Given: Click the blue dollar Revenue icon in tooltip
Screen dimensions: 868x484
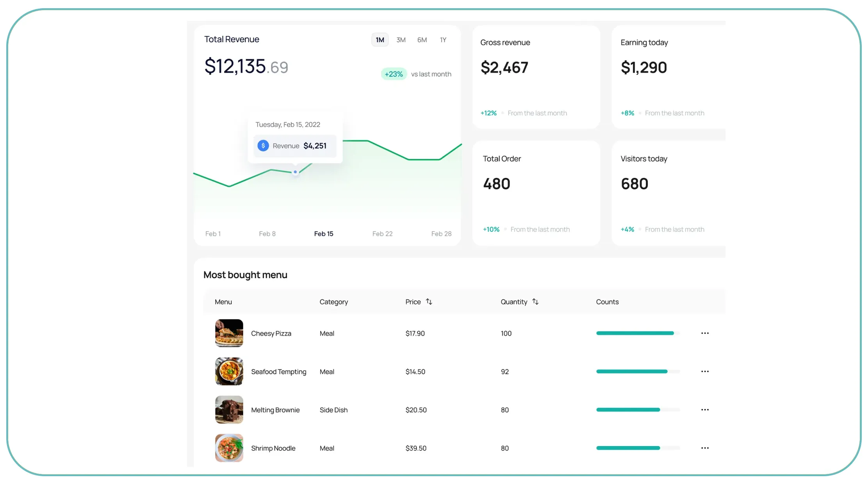Looking at the screenshot, I should [263, 146].
